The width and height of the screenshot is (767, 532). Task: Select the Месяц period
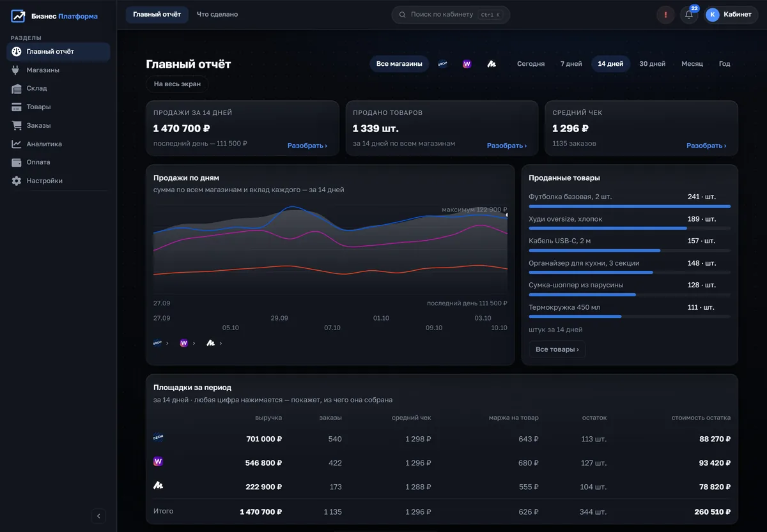click(692, 64)
